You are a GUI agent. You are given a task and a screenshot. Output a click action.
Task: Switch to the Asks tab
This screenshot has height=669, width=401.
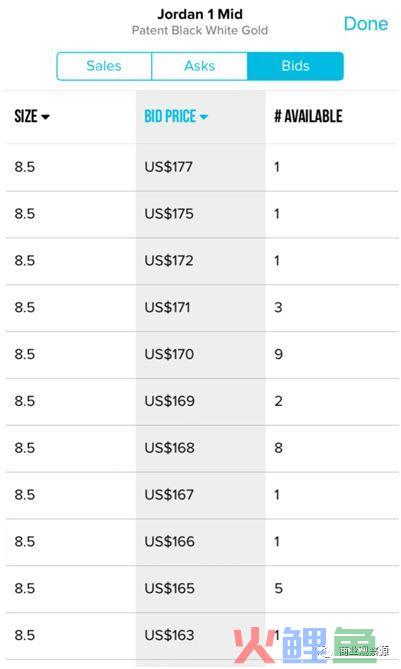click(x=200, y=66)
